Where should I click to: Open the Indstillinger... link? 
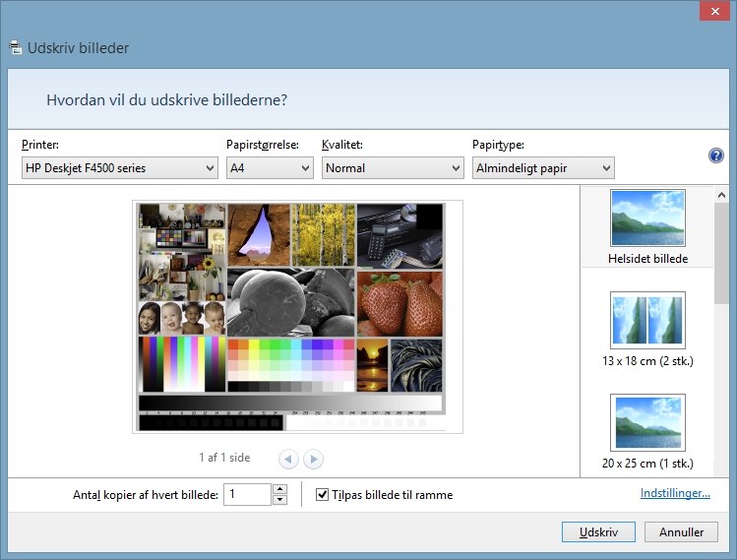coord(675,493)
